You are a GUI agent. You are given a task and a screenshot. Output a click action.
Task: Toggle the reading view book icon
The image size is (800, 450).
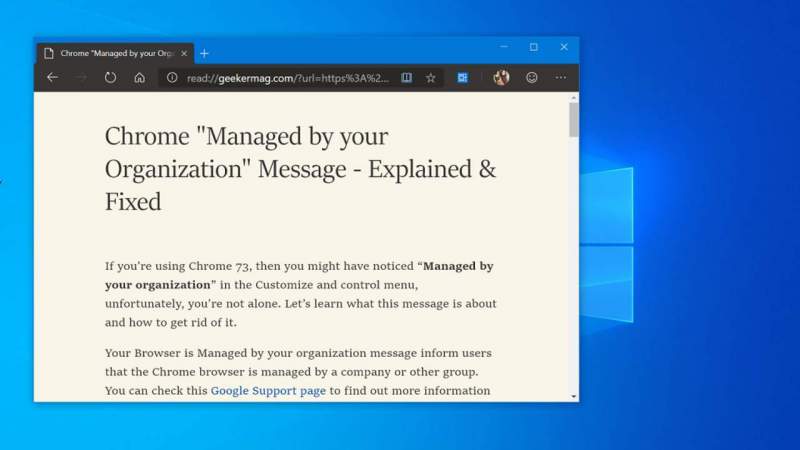pyautogui.click(x=406, y=78)
